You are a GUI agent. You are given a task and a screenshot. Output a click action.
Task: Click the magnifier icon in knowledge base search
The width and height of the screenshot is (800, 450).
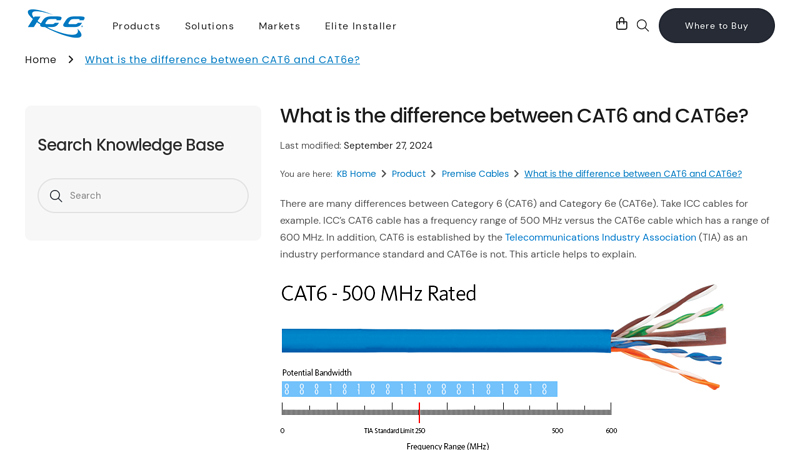pyautogui.click(x=56, y=196)
